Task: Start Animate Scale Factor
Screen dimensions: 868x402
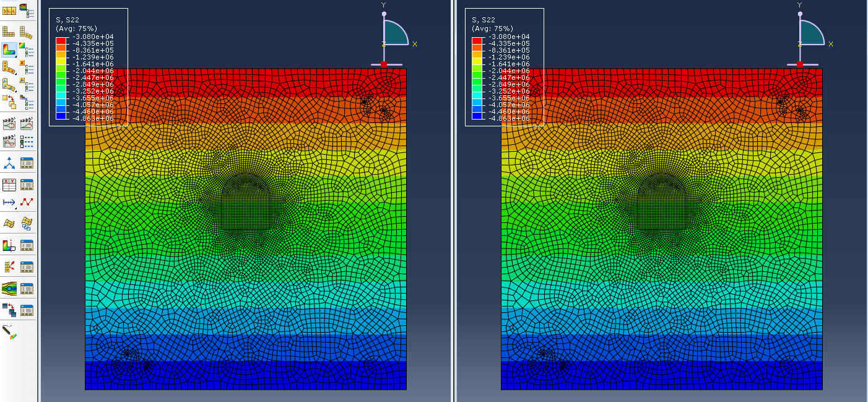Action: (x=9, y=124)
